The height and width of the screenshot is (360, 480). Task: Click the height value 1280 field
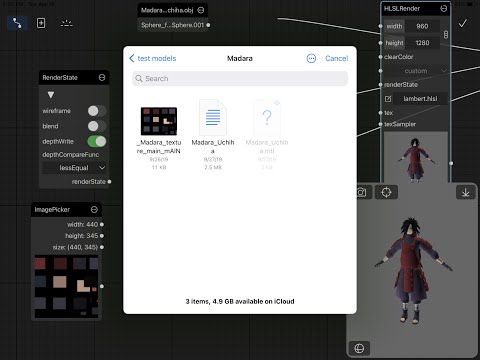(x=422, y=43)
